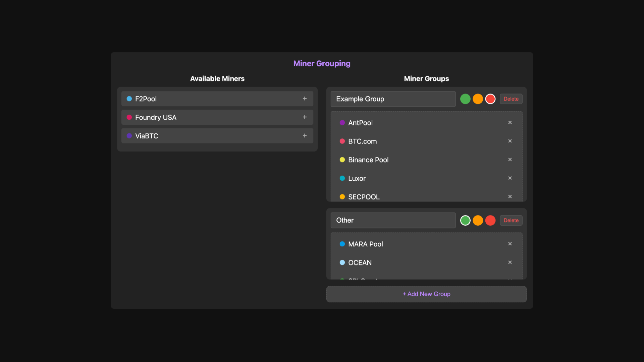Click the MARA Pool entry
This screenshot has height=362, width=644.
[x=426, y=244]
